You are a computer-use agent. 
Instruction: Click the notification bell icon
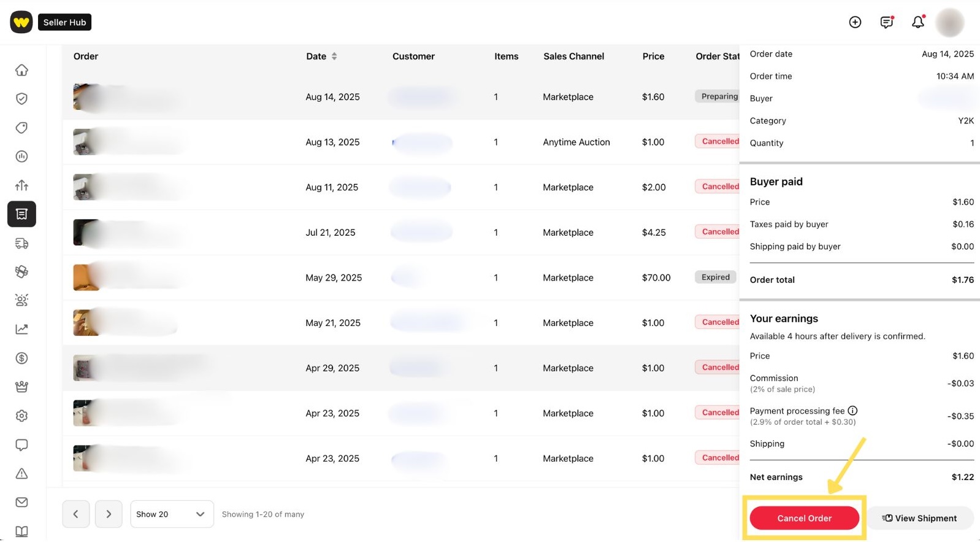917,22
